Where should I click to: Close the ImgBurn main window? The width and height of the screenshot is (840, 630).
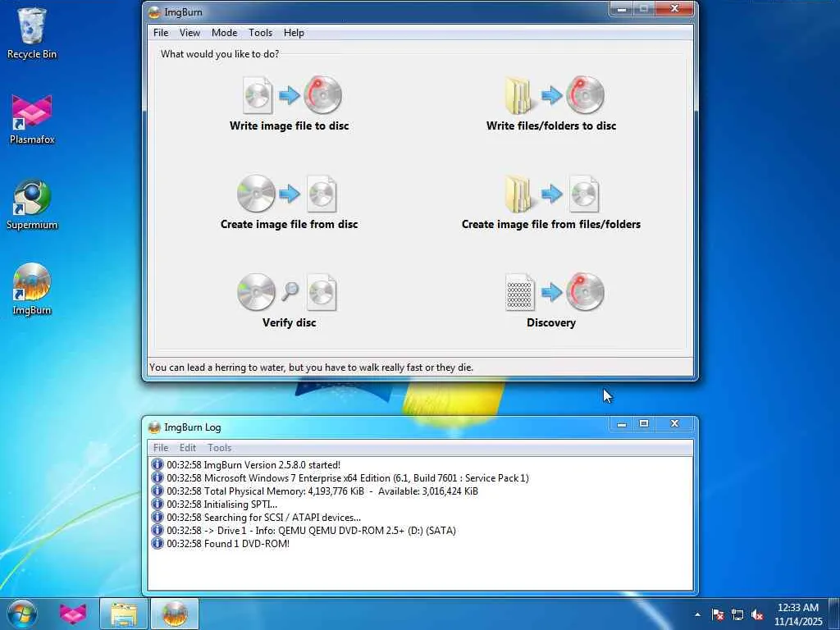[x=674, y=8]
